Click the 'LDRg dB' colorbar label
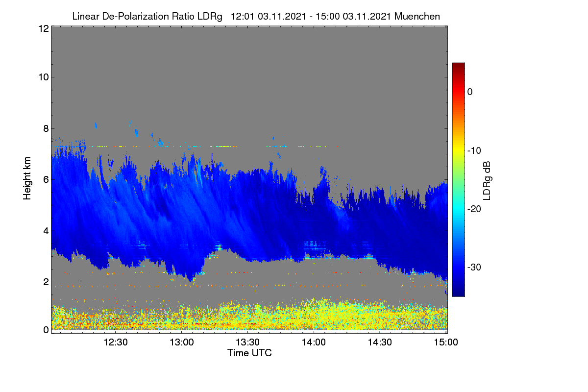The width and height of the screenshot is (588, 392). click(487, 180)
